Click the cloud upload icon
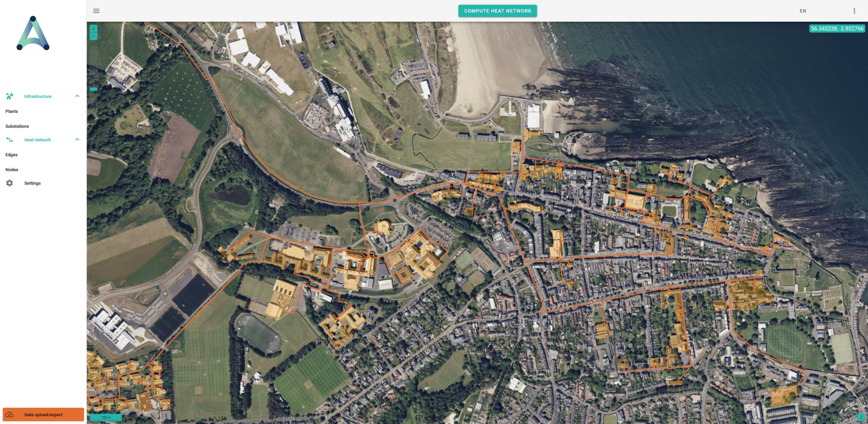 [x=10, y=415]
